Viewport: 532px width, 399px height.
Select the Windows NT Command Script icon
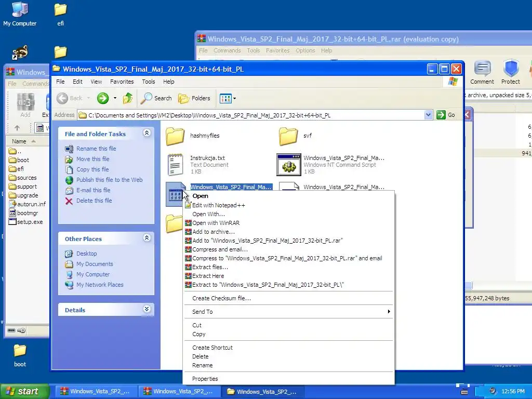coord(289,165)
